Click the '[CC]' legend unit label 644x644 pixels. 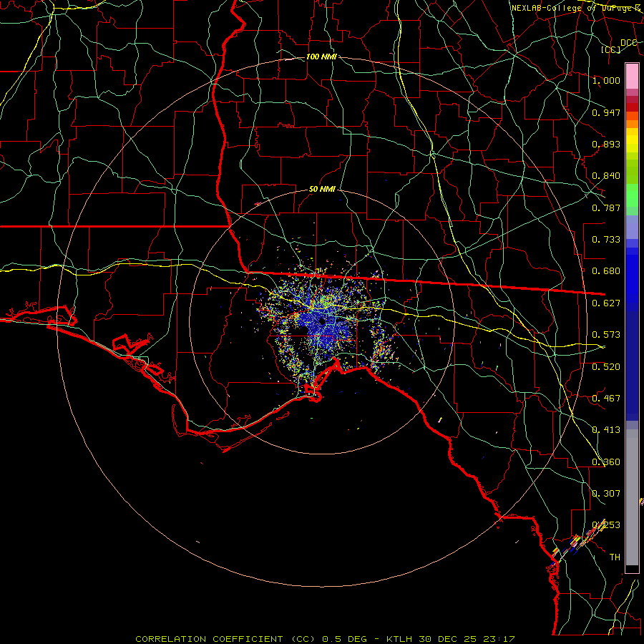[x=611, y=49]
